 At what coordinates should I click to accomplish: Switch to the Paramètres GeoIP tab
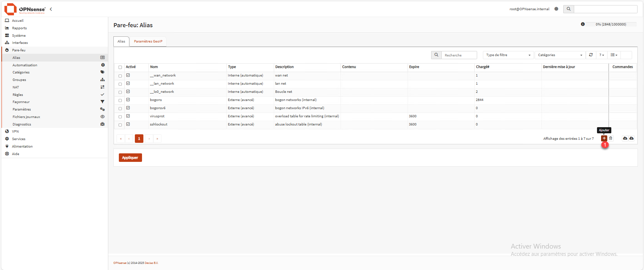148,41
